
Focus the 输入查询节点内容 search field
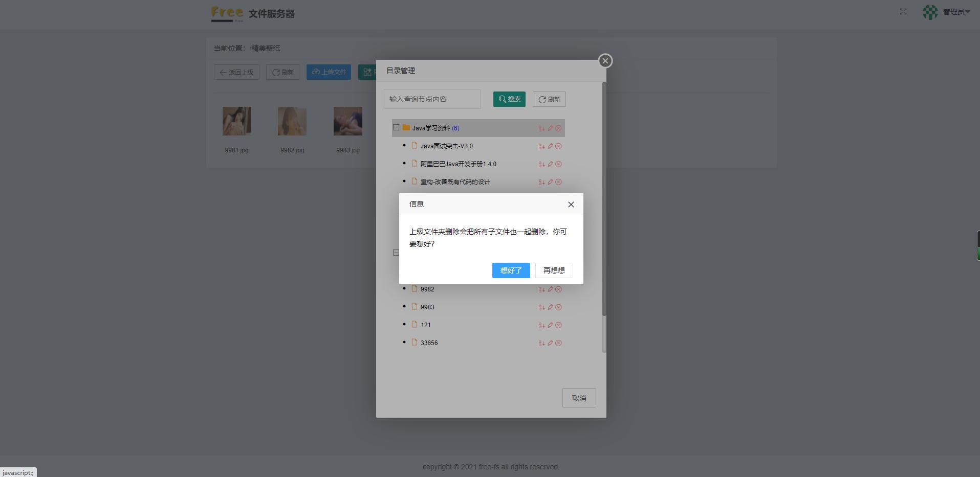tap(432, 99)
